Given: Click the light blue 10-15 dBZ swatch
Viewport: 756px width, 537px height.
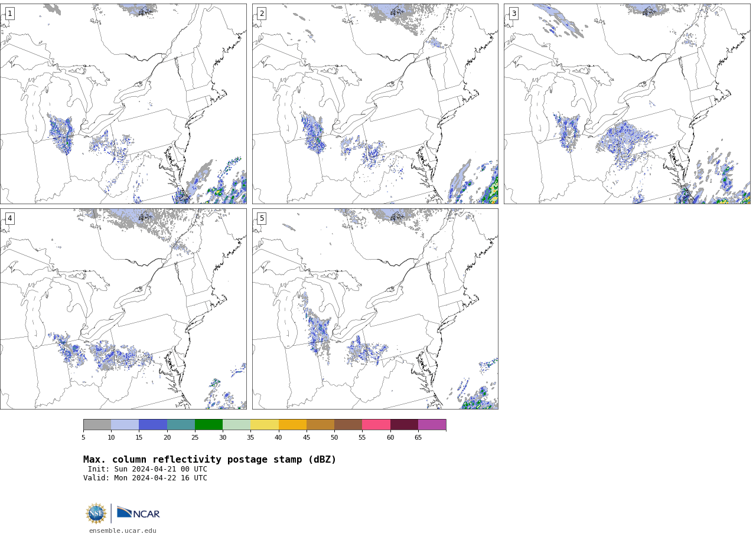Looking at the screenshot, I should click(125, 425).
